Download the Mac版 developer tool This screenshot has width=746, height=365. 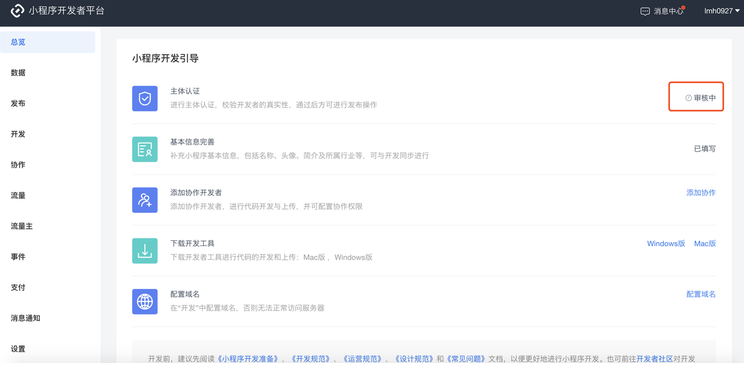pos(705,244)
